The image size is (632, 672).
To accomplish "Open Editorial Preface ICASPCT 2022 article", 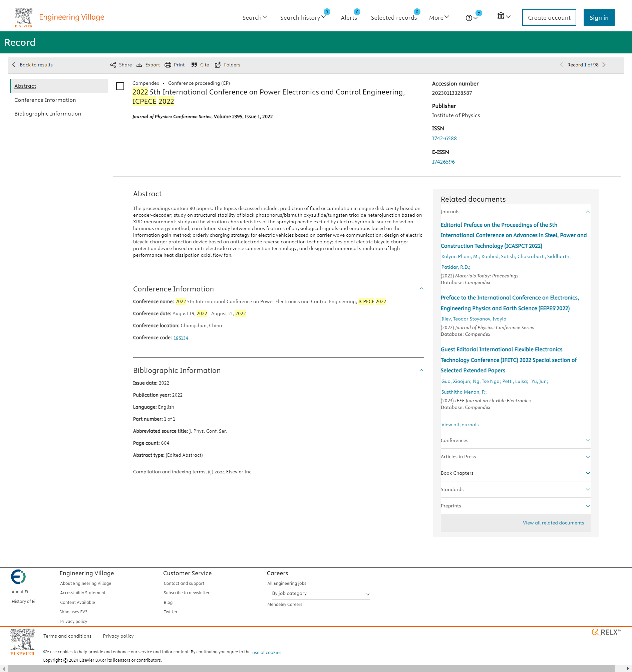I will [x=514, y=235].
